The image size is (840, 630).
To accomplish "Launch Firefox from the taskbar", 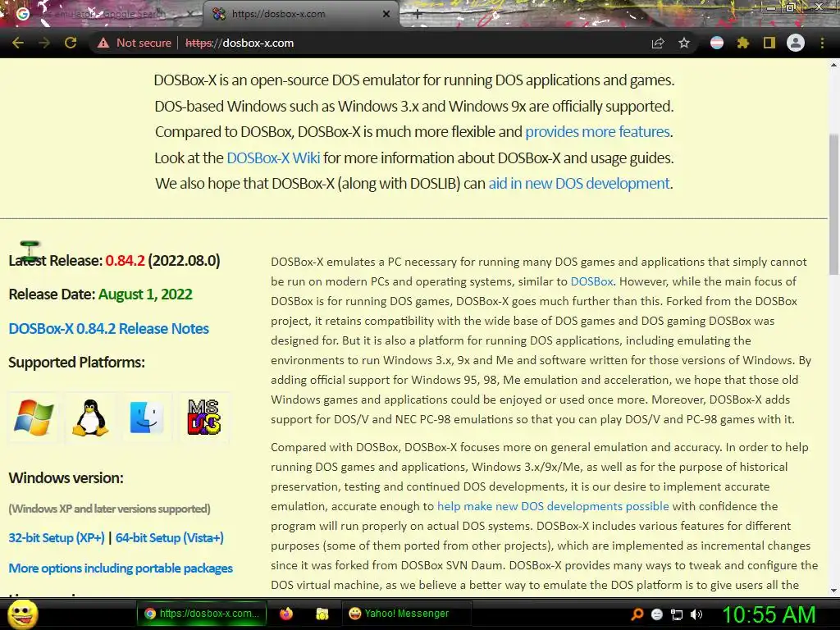I will (286, 614).
